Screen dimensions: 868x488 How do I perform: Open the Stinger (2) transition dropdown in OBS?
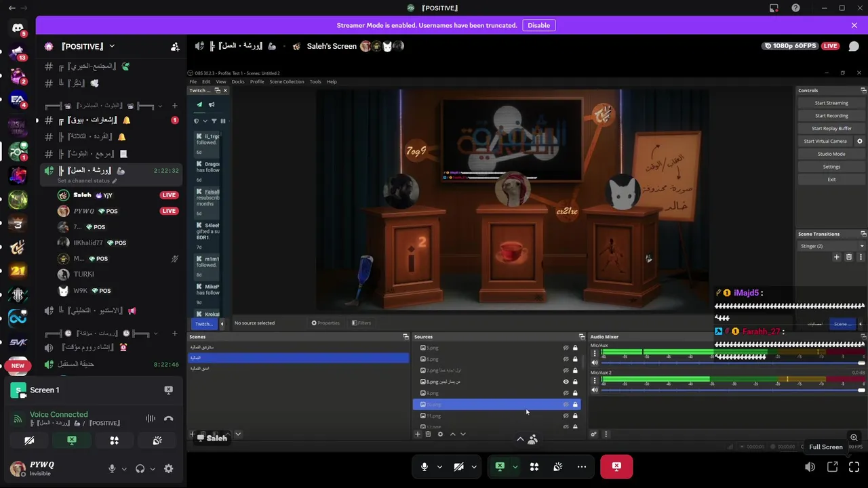[832, 246]
